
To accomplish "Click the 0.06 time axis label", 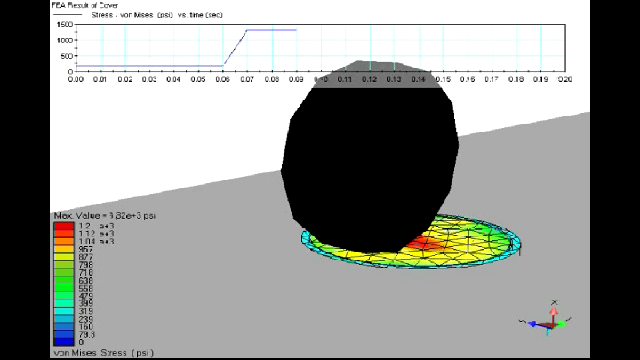I will (x=222, y=79).
